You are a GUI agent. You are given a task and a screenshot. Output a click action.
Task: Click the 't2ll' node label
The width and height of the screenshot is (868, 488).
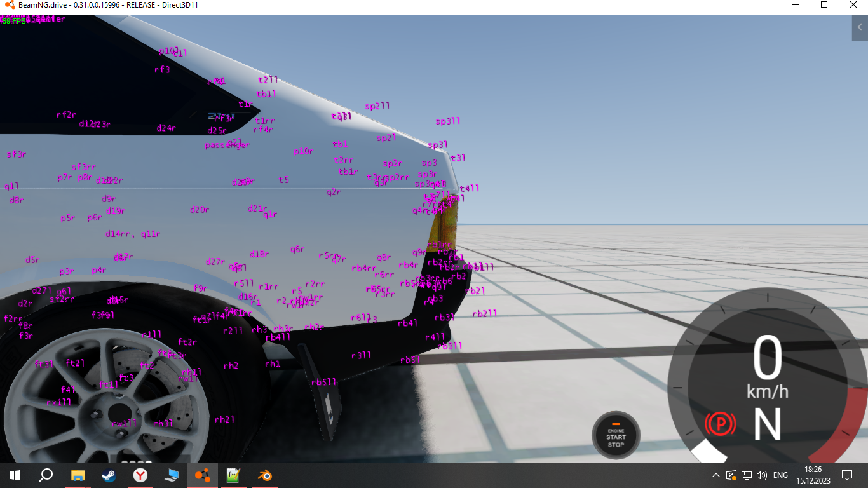[x=268, y=80]
